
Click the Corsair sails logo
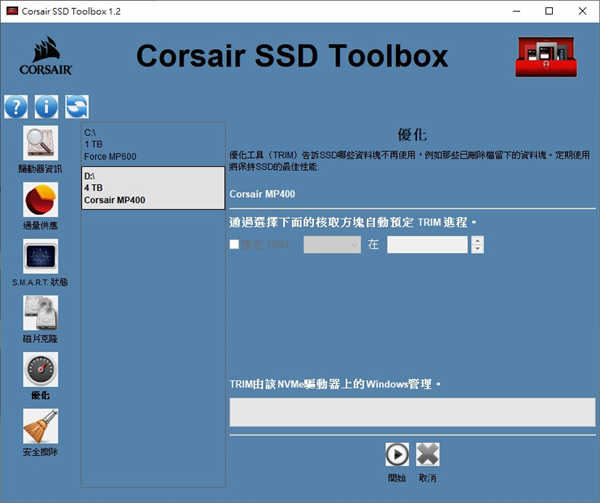coord(46,56)
